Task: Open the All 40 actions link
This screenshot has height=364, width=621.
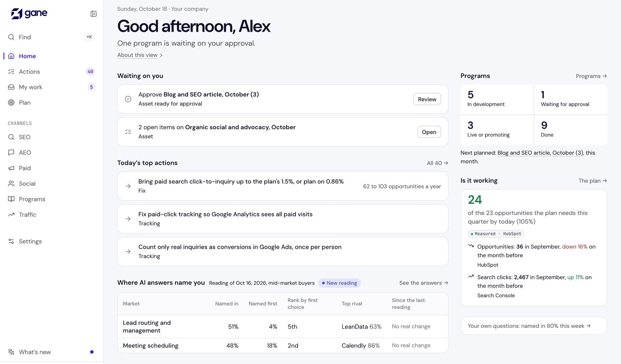Action: click(x=437, y=163)
